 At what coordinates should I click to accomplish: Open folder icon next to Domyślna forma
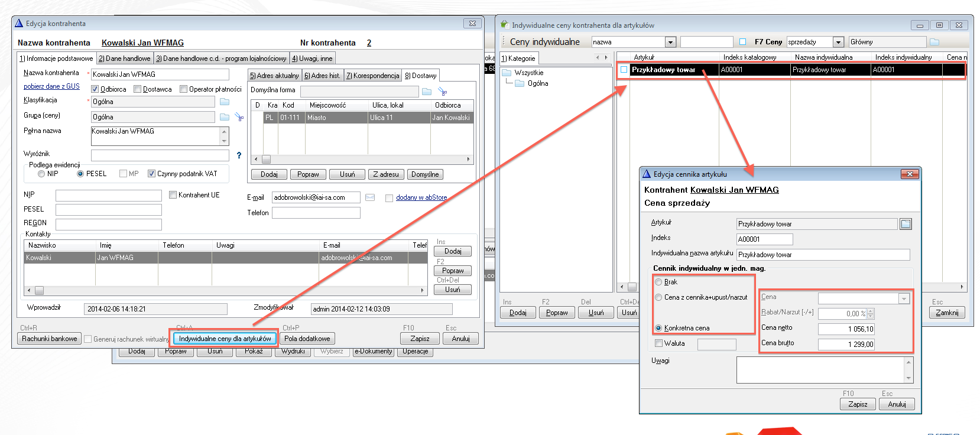427,92
